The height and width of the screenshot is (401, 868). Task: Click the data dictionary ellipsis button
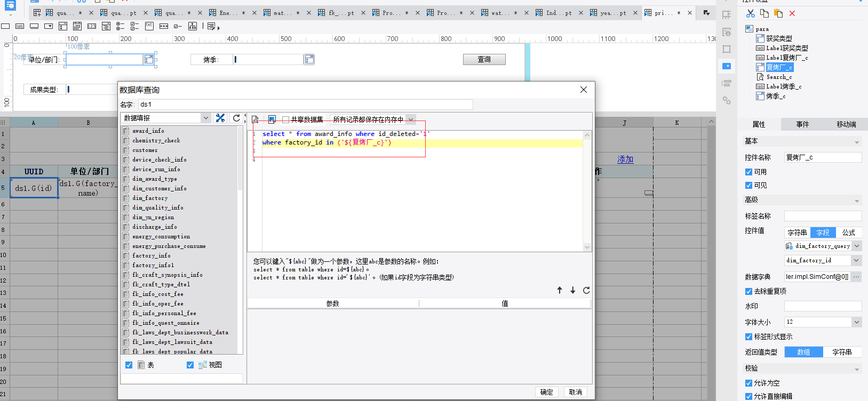(856, 277)
